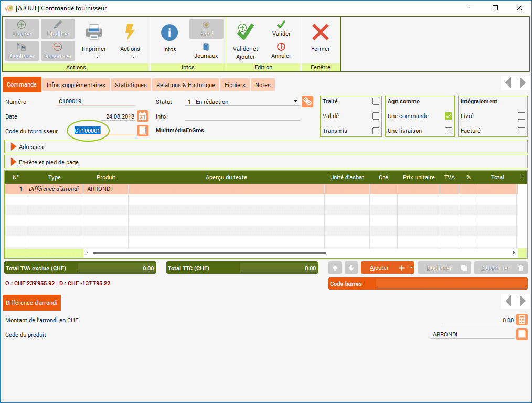Enable the Traité checkbox
The width and height of the screenshot is (532, 403).
tap(375, 102)
